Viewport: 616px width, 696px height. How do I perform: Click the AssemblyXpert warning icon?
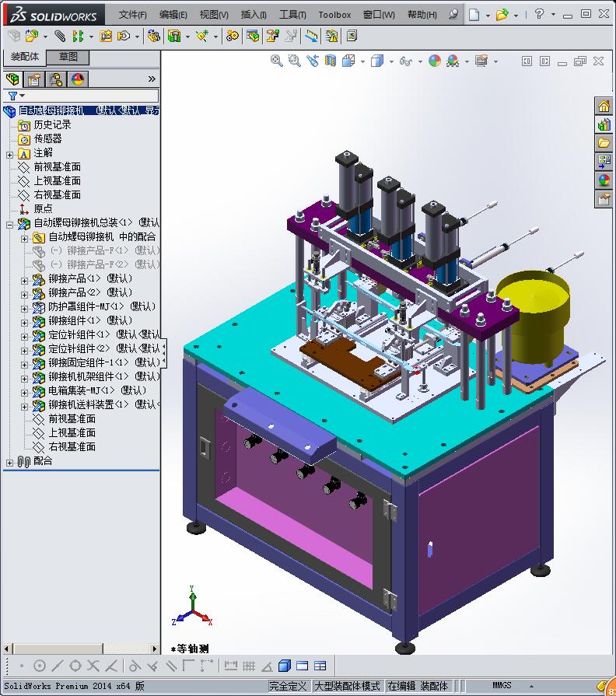tap(331, 36)
